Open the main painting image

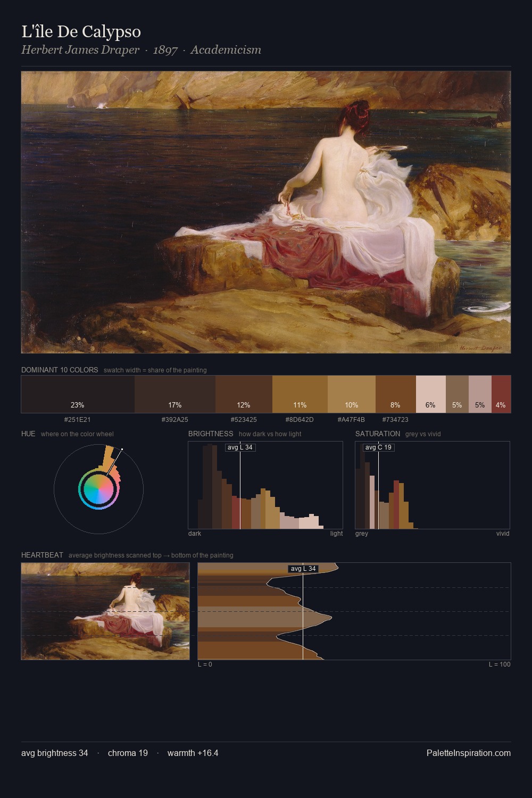(266, 212)
